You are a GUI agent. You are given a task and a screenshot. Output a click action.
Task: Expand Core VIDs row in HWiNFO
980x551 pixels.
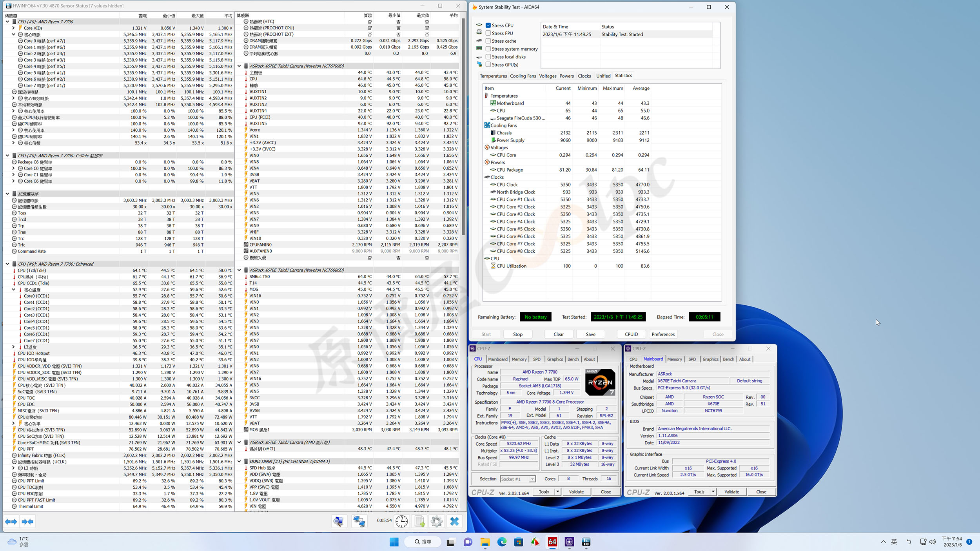pyautogui.click(x=13, y=28)
